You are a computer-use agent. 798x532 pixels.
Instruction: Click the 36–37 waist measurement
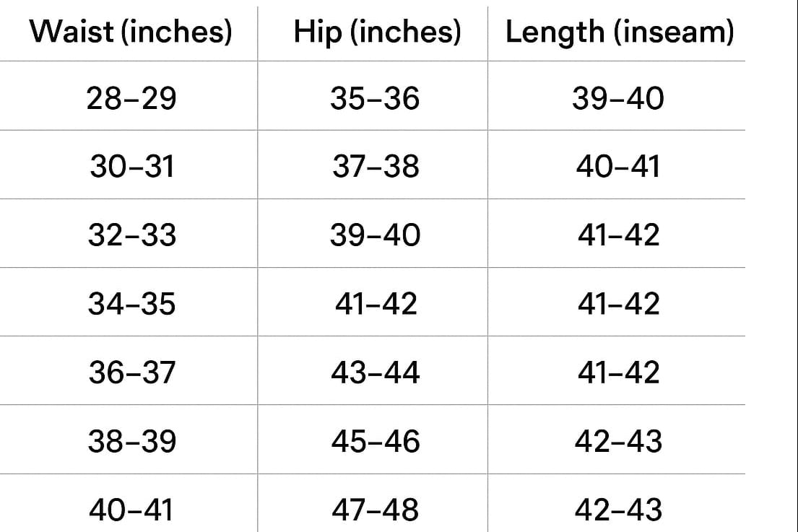tap(131, 373)
